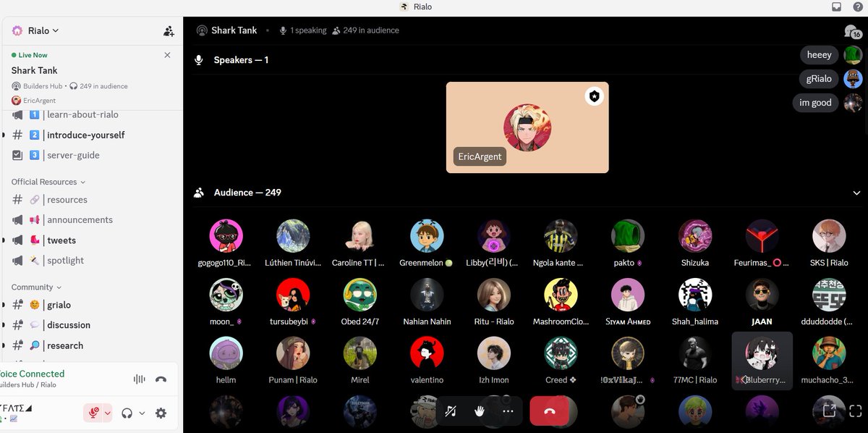Toggle noise suppression waveform button
The width and height of the screenshot is (868, 433).
140,379
